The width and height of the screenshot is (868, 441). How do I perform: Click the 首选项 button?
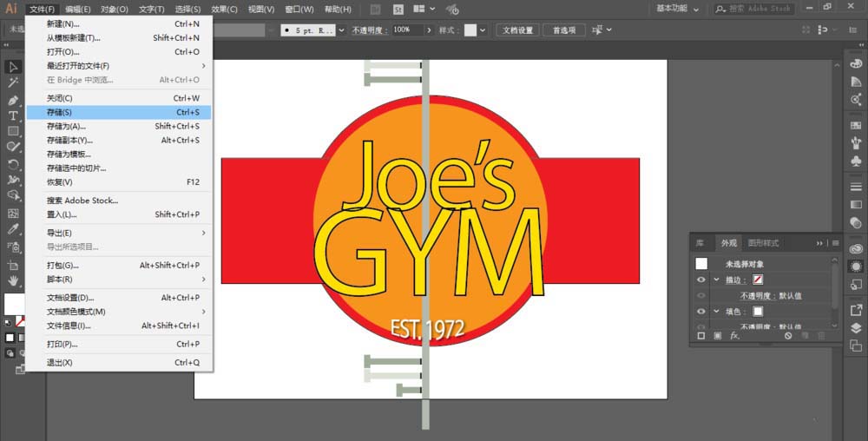tap(564, 30)
